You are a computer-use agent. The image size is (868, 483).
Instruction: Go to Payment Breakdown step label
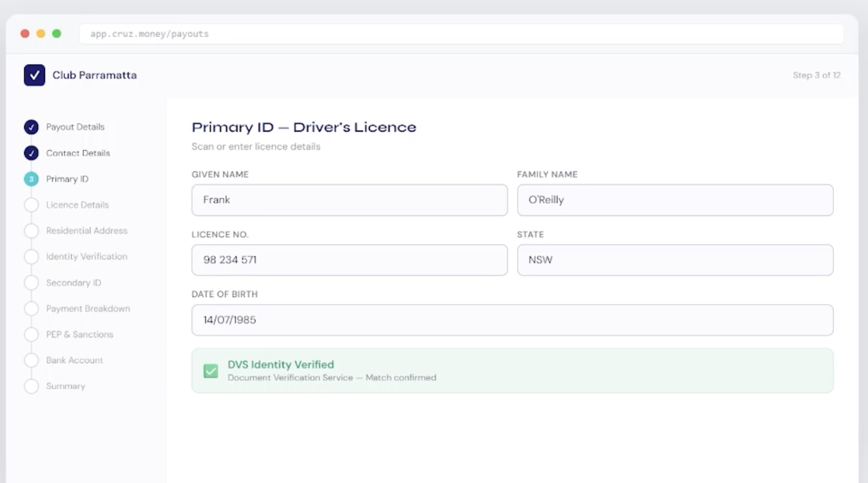coord(88,309)
